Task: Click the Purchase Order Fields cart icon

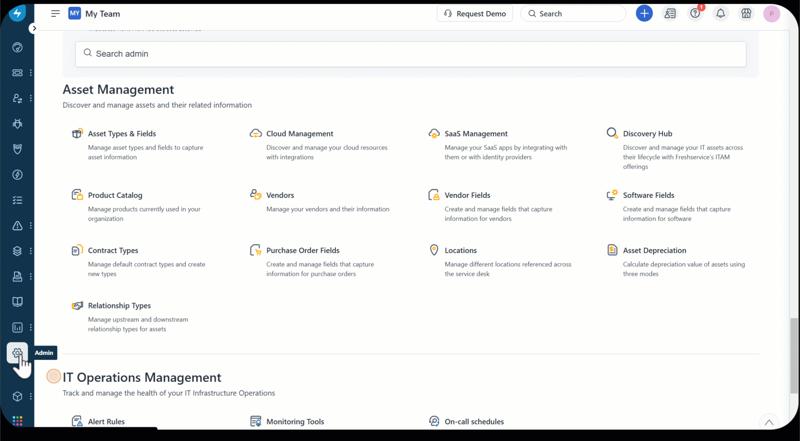Action: (256, 250)
